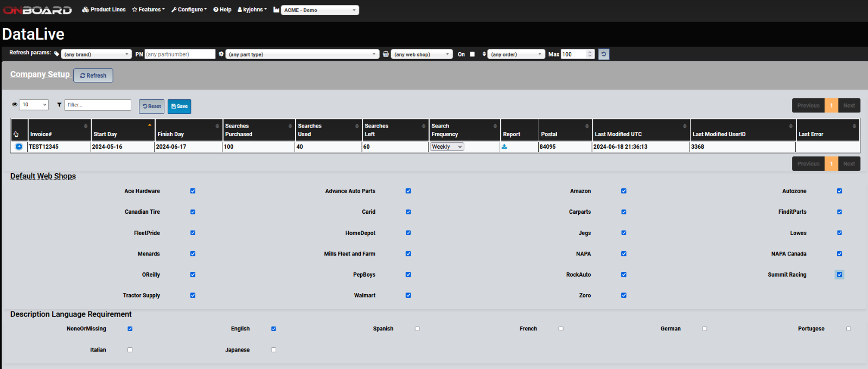
Task: Click the part type gear icon
Action: click(x=221, y=54)
